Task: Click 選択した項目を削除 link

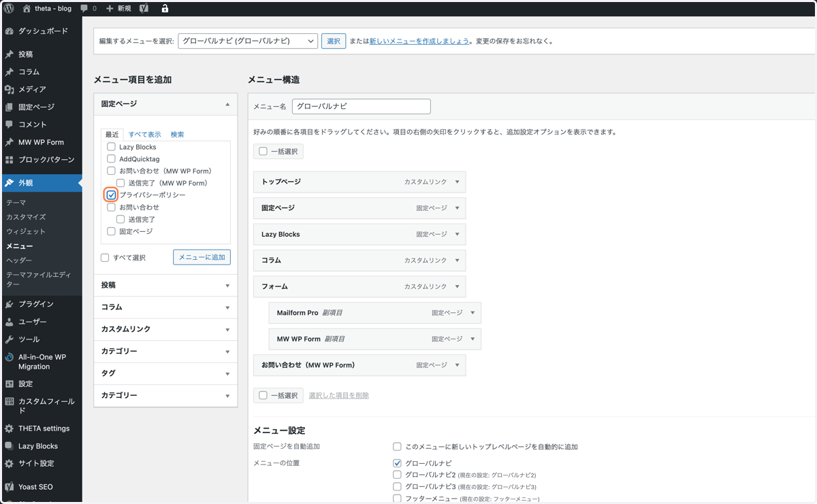Action: coord(338,395)
